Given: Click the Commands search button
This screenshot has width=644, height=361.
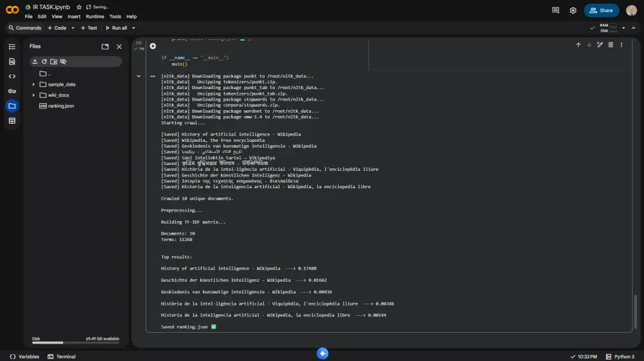Looking at the screenshot, I should point(24,28).
